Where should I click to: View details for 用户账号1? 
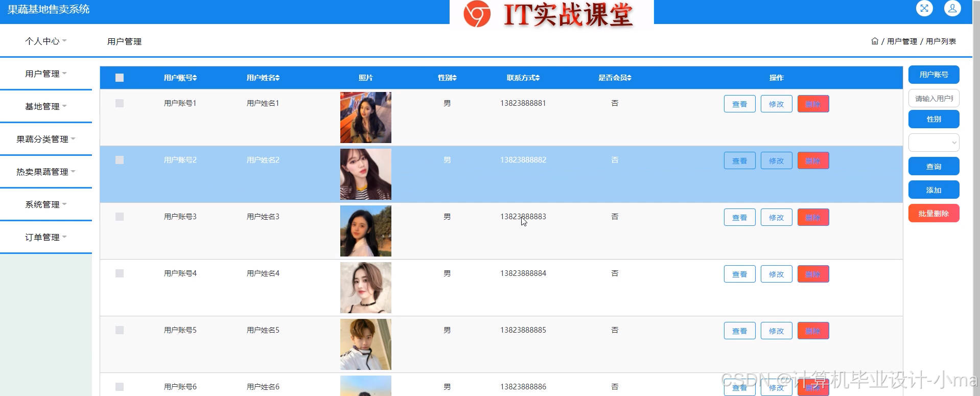[x=739, y=104]
